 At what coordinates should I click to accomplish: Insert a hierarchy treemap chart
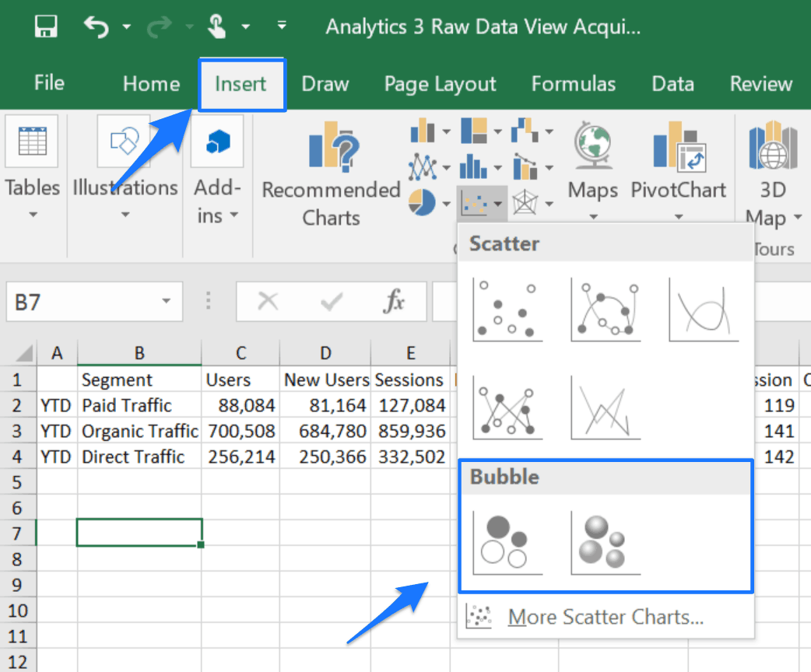pos(474,130)
